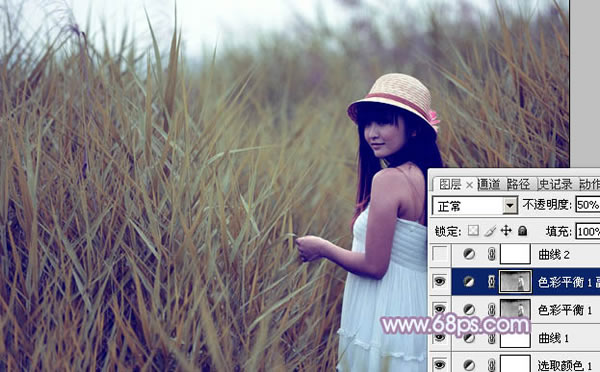Click the 曲线 2 adjustment layer icon
Image resolution: width=600 pixels, height=372 pixels.
[x=469, y=254]
